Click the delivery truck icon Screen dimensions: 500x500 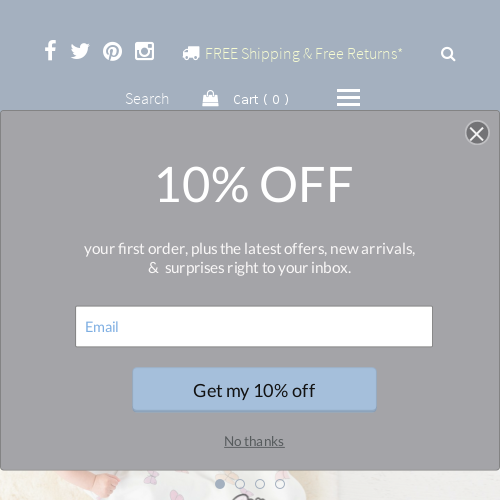191,53
